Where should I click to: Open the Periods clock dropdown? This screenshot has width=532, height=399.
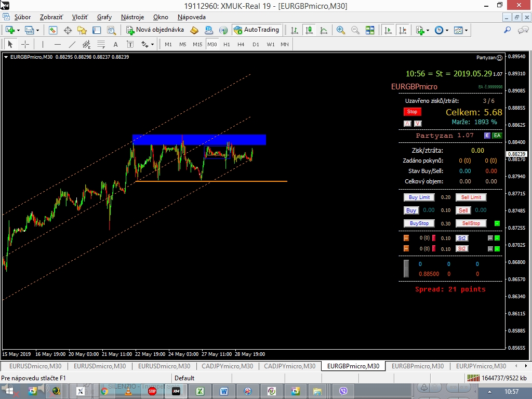[x=447, y=30]
